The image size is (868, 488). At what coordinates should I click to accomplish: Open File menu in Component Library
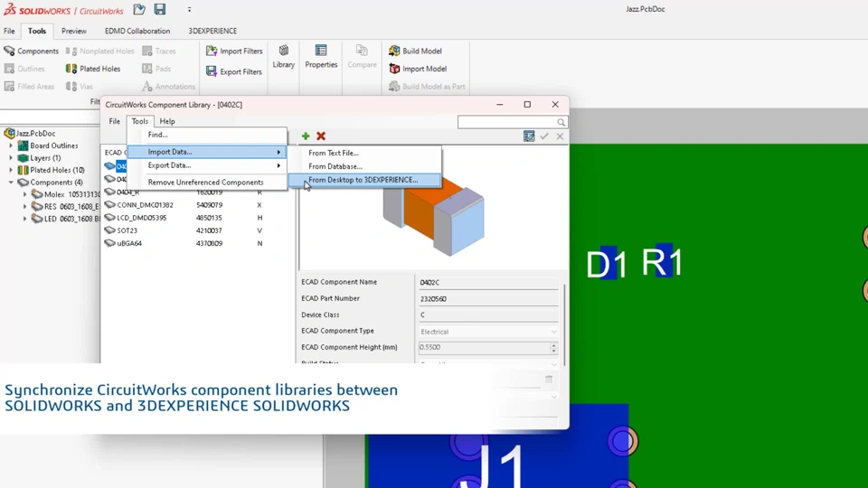(115, 121)
